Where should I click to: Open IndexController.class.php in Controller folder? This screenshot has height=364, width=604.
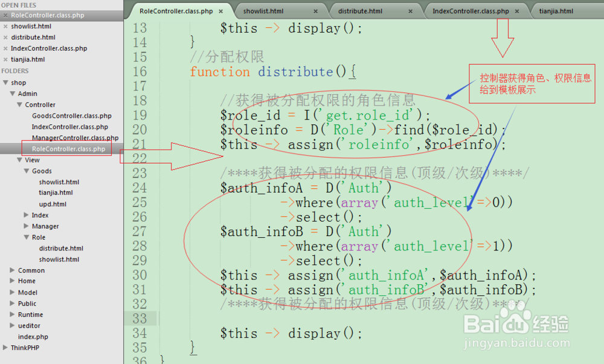[69, 127]
